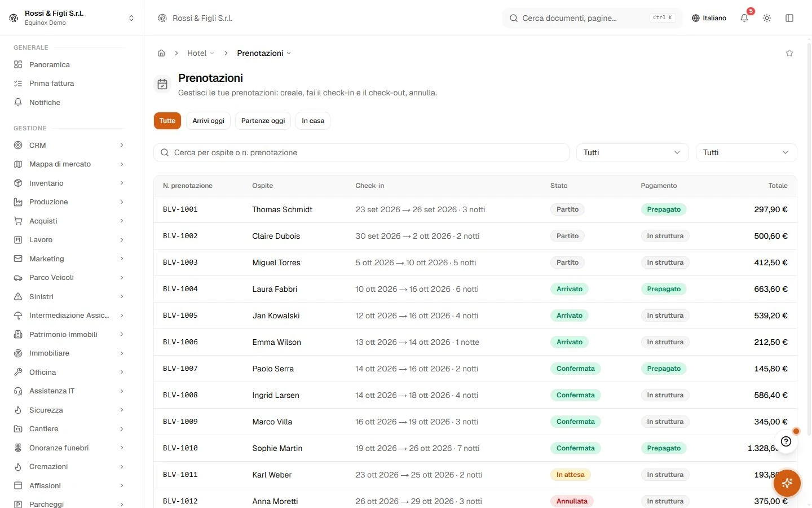Viewport: 812px width, 508px height.
Task: Click the Marketing envelope icon
Action: (18, 259)
